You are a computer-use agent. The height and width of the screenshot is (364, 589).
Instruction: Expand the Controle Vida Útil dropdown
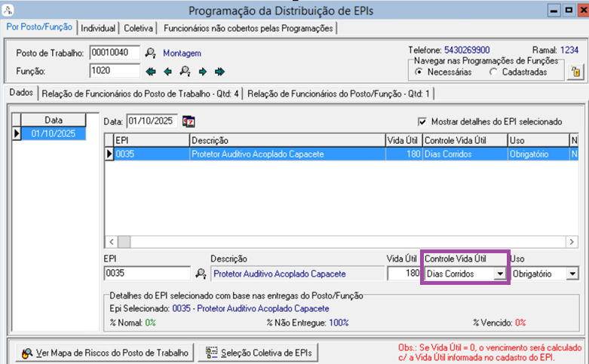click(x=499, y=274)
